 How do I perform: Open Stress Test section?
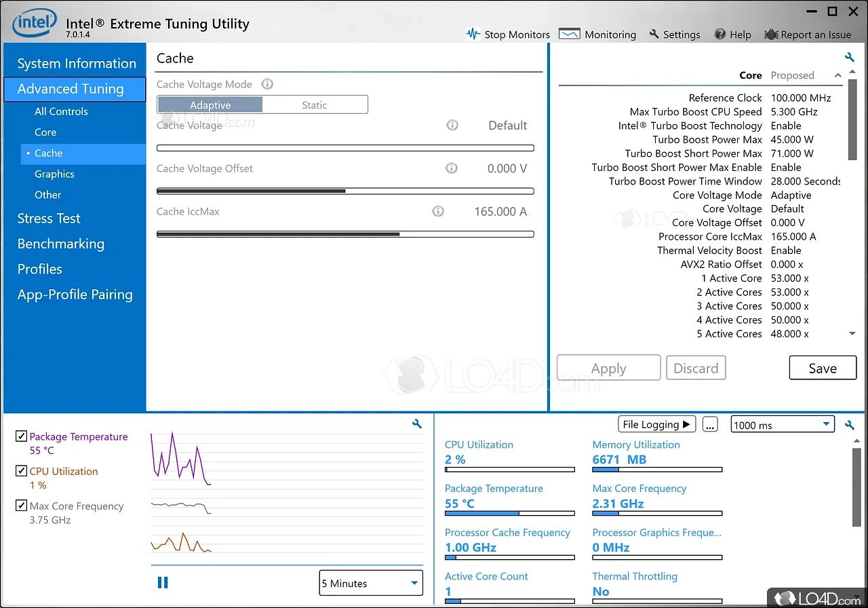click(x=49, y=218)
